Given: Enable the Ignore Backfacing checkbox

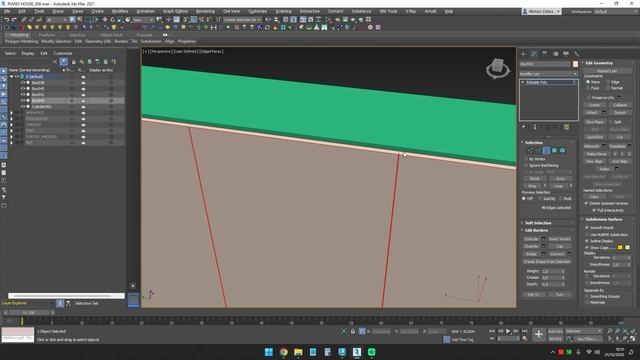Looking at the screenshot, I should pos(526,166).
